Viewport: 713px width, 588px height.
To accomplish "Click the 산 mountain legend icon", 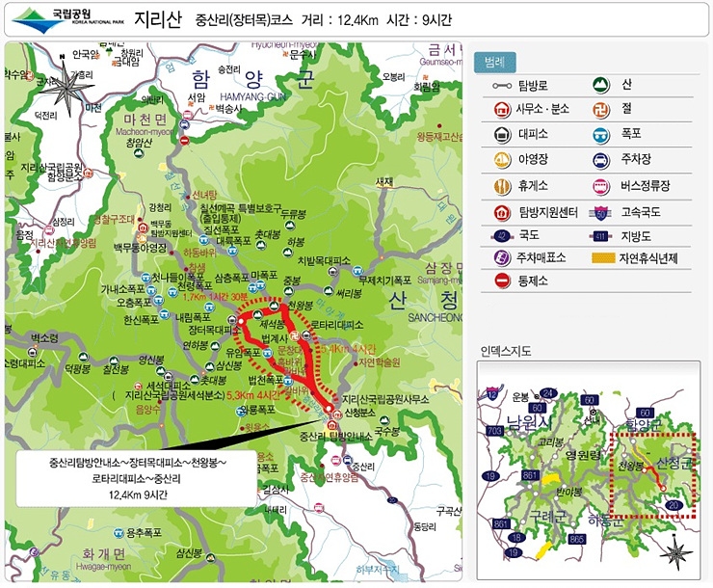I will (x=601, y=85).
